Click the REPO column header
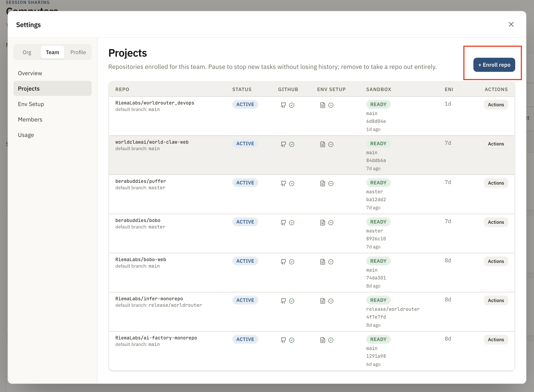Viewport: 534px width, 392px height. (122, 89)
